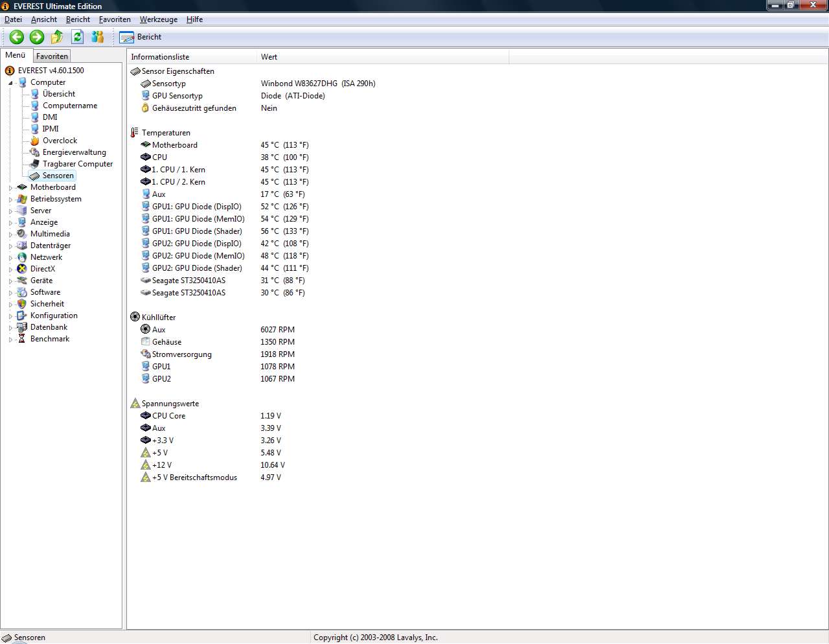Expand the Geräte tree node
Screen dimensions: 829x644
point(10,281)
